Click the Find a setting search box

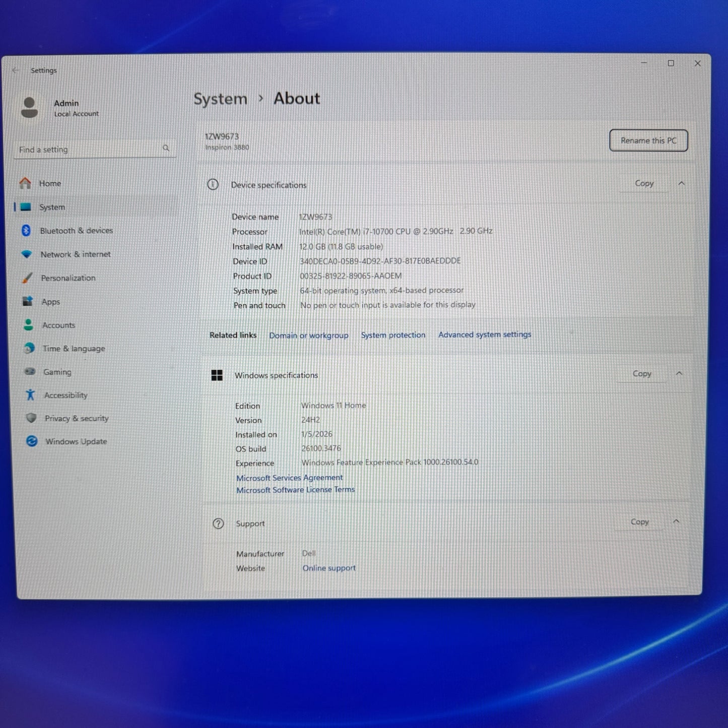click(88, 150)
